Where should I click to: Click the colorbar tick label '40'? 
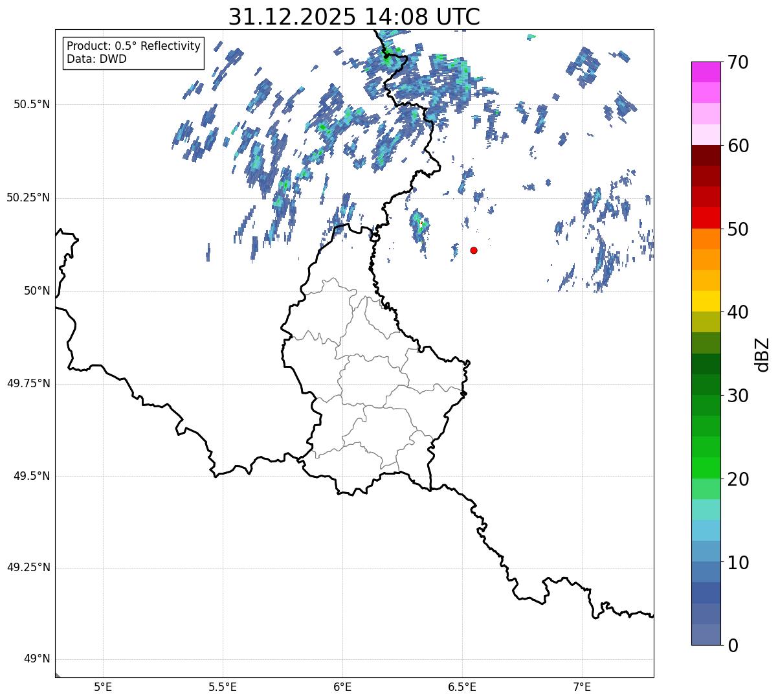(x=738, y=312)
